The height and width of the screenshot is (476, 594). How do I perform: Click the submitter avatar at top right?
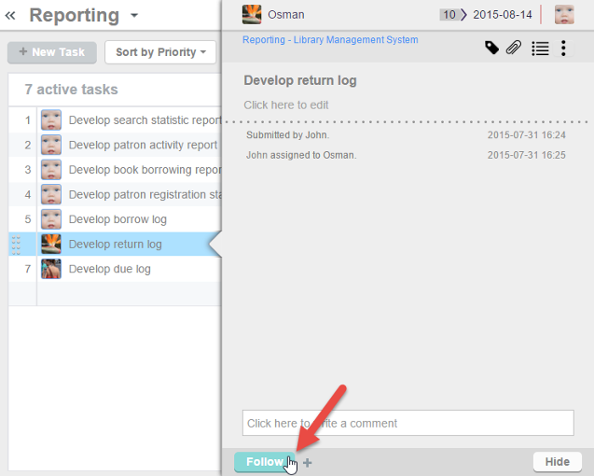pos(564,15)
